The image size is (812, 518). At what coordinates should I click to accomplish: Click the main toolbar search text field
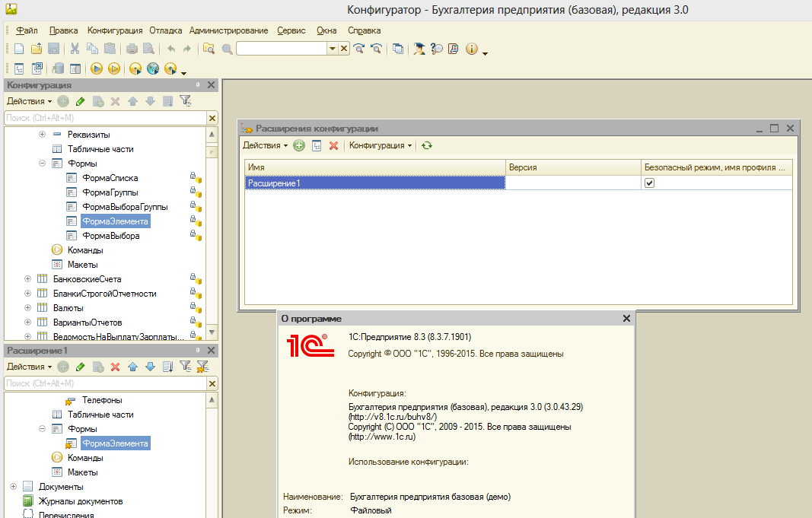point(282,49)
